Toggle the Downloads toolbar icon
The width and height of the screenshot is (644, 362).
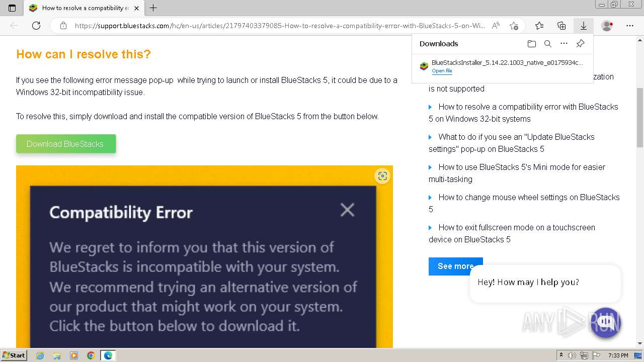pyautogui.click(x=584, y=26)
